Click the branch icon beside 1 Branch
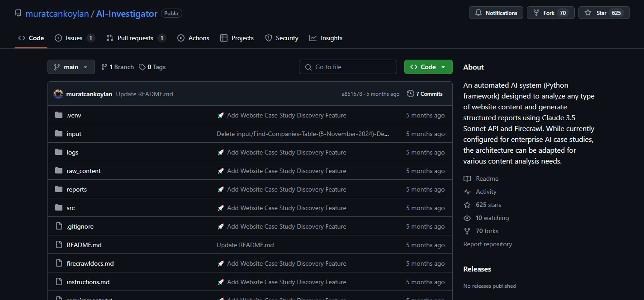 click(104, 67)
